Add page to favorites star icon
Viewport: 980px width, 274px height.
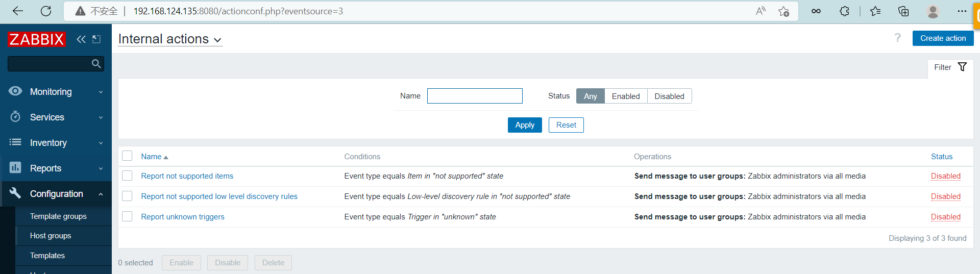(783, 11)
